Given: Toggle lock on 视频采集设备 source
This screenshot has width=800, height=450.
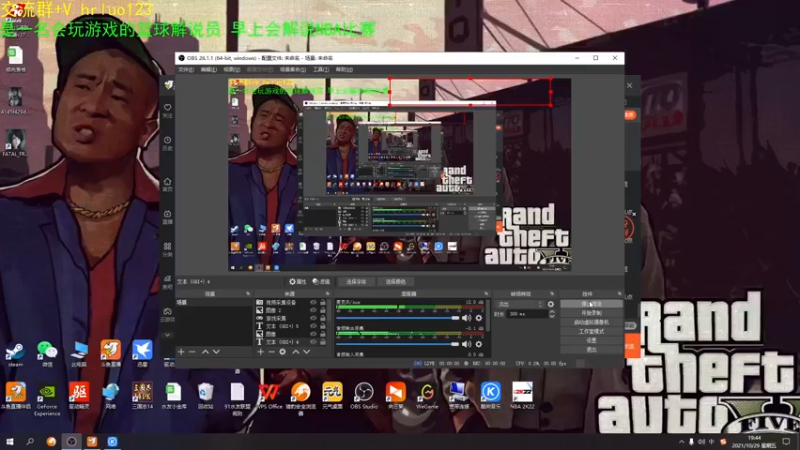Looking at the screenshot, I should (x=323, y=303).
